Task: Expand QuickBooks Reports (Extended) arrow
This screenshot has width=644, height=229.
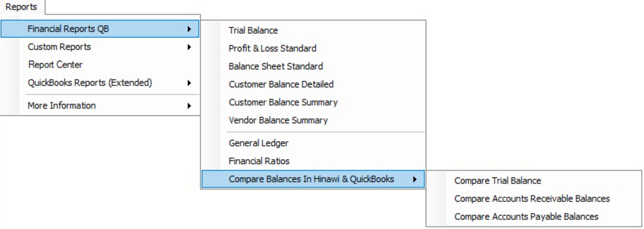Action: 189,83
